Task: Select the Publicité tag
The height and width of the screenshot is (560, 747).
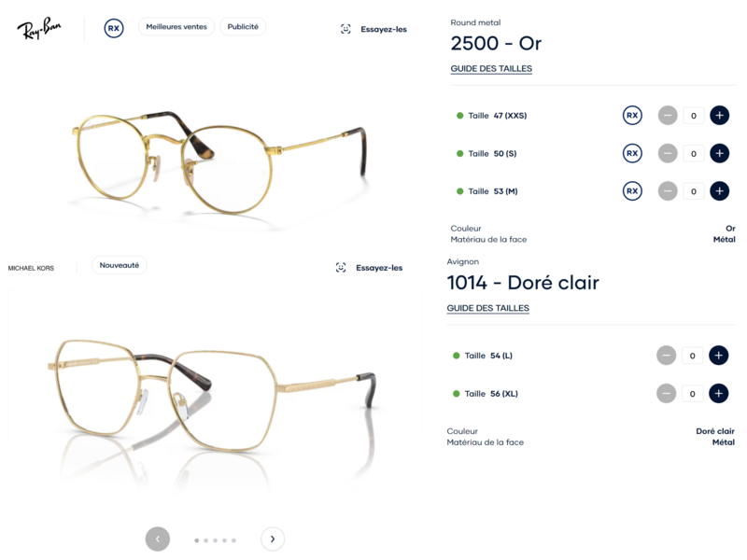Action: pos(243,27)
